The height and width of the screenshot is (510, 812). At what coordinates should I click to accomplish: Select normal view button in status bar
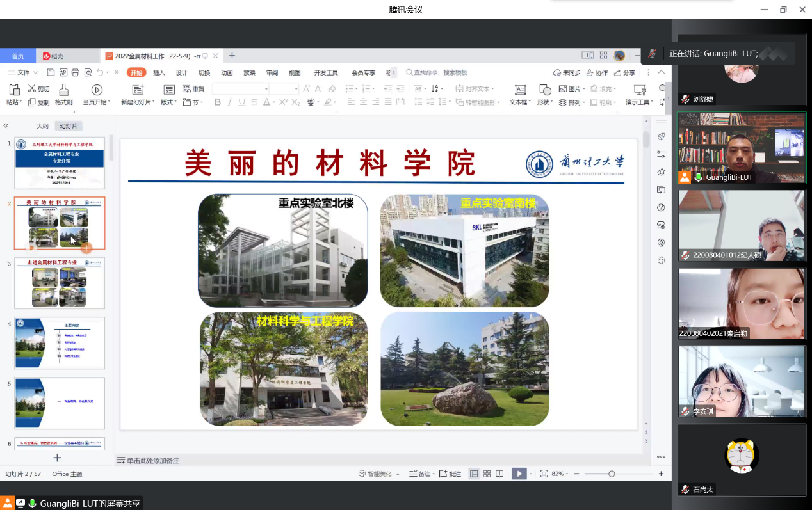coord(474,474)
